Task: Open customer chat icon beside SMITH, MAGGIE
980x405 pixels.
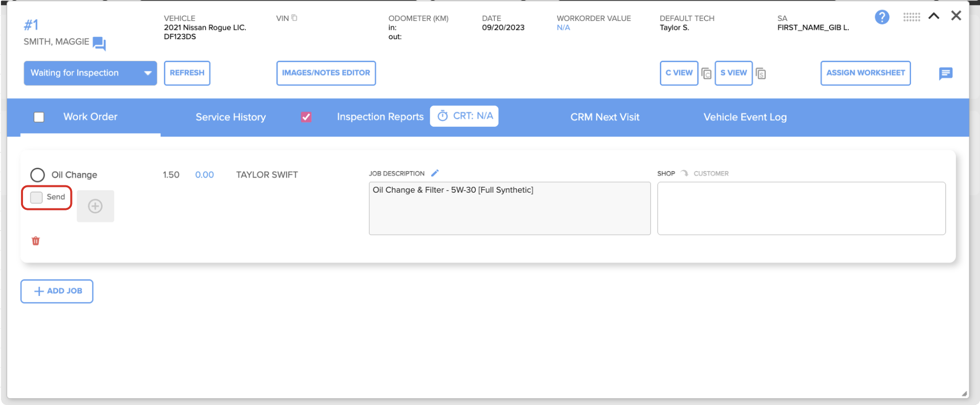Action: pyautogui.click(x=99, y=44)
